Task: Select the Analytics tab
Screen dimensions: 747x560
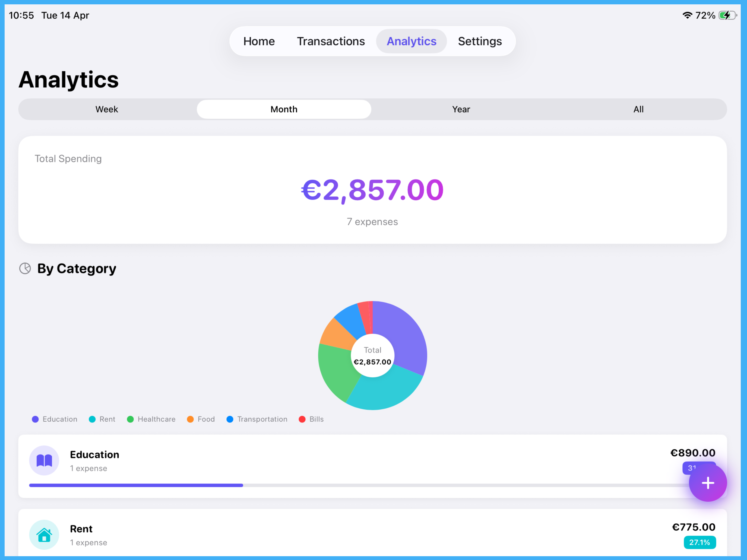Action: tap(411, 41)
